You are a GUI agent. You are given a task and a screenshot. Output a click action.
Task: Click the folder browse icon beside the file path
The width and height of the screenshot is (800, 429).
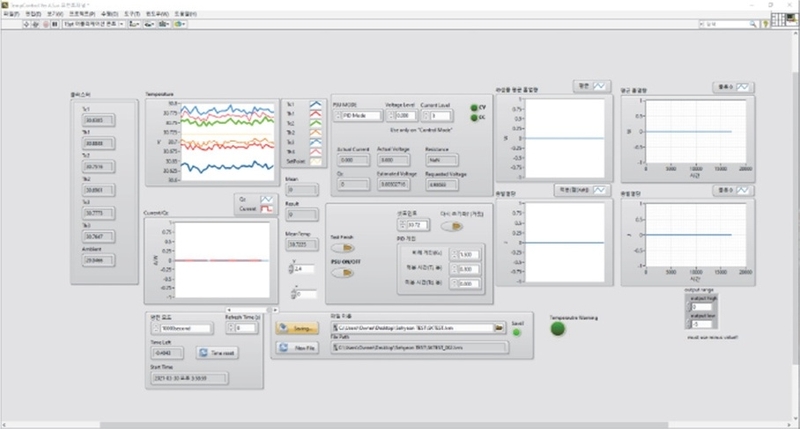(x=499, y=327)
